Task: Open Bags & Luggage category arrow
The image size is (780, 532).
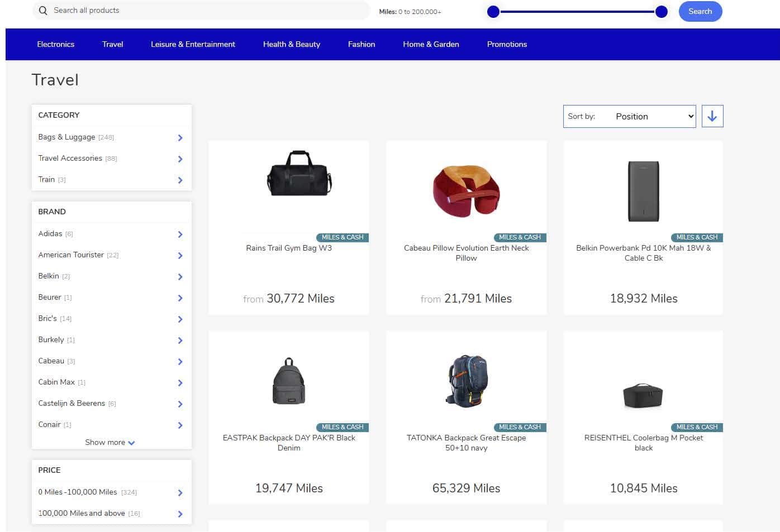Action: tap(180, 137)
